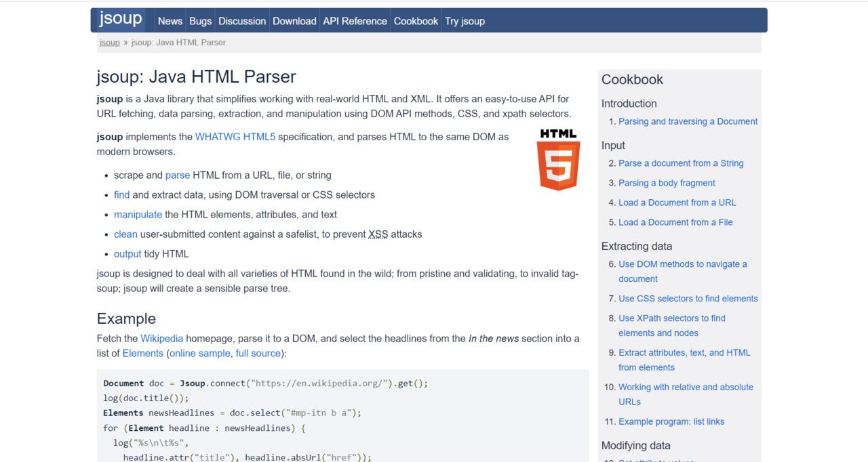868x462 pixels.
Task: Click the 'Modifying data' sidebar heading
Action: coord(636,446)
